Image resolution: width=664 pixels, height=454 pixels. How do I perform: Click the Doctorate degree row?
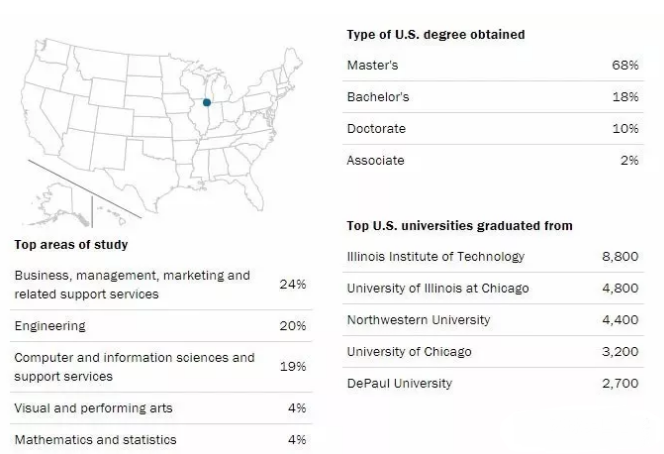(x=493, y=129)
